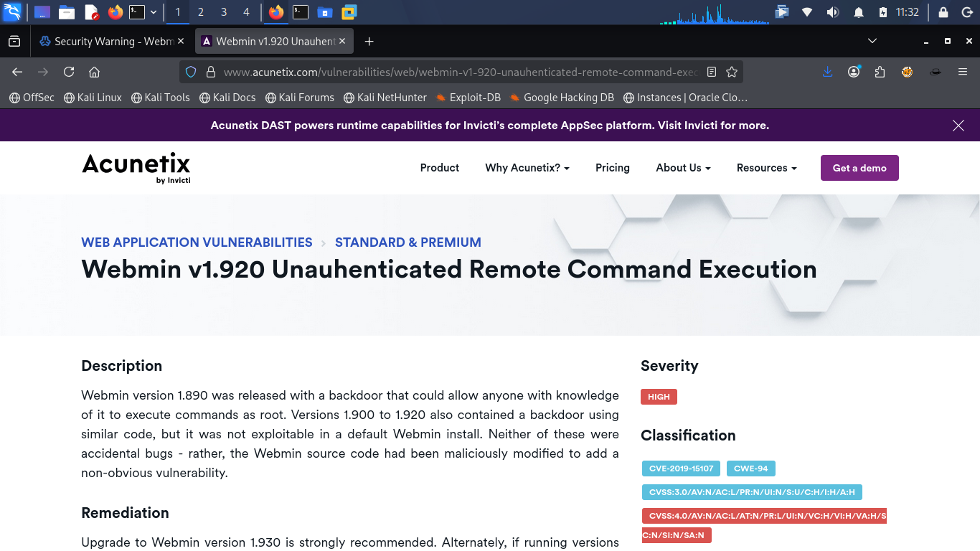Click the CWE-94 classification tag
980x551 pixels.
[x=751, y=468]
